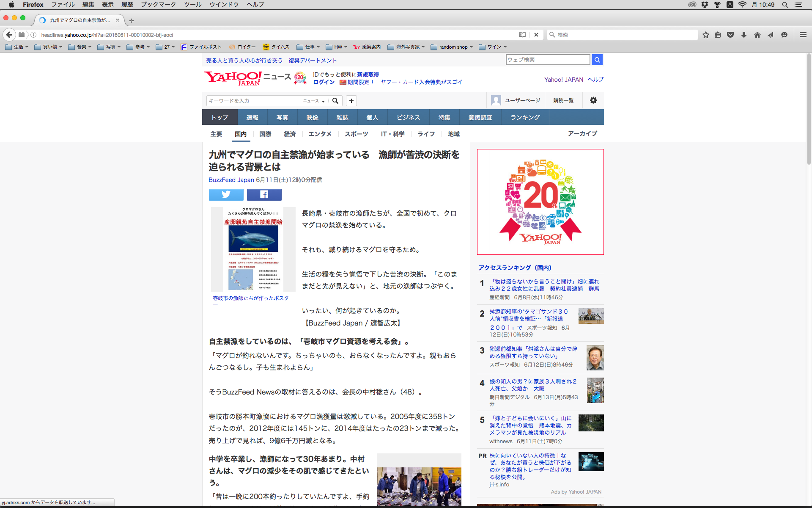Image resolution: width=812 pixels, height=508 pixels.
Task: Click the Facebook share button
Action: pos(264,194)
